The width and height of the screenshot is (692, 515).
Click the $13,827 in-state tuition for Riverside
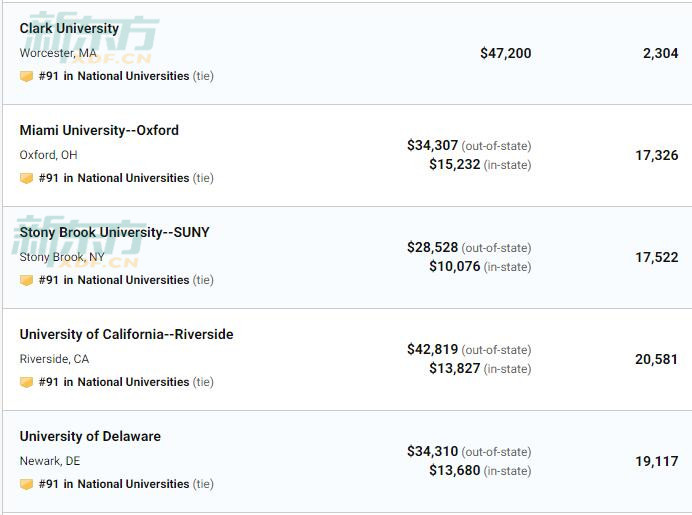(x=455, y=368)
